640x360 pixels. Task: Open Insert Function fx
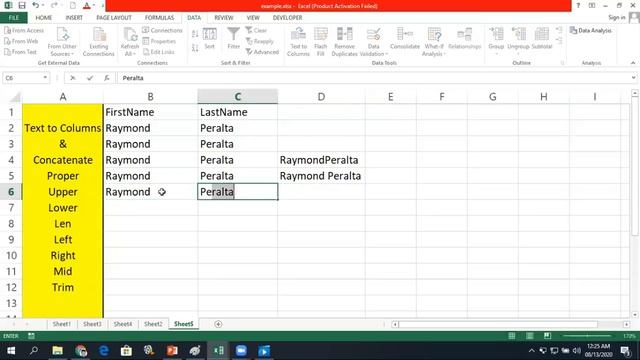tap(107, 78)
